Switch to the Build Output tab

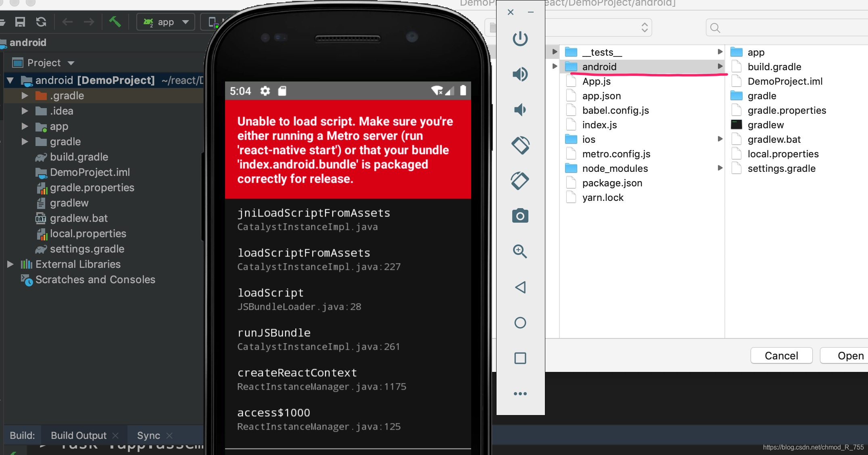pyautogui.click(x=79, y=436)
